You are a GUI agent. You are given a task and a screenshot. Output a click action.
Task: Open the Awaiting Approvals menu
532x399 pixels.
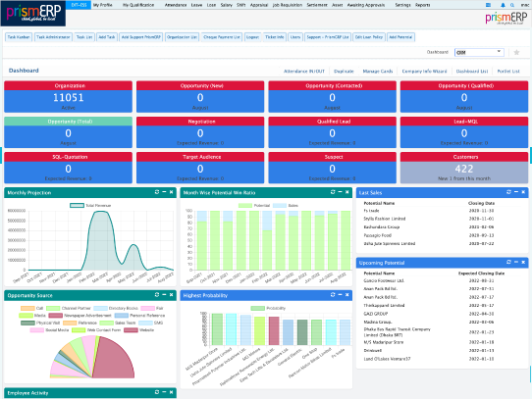point(366,5)
